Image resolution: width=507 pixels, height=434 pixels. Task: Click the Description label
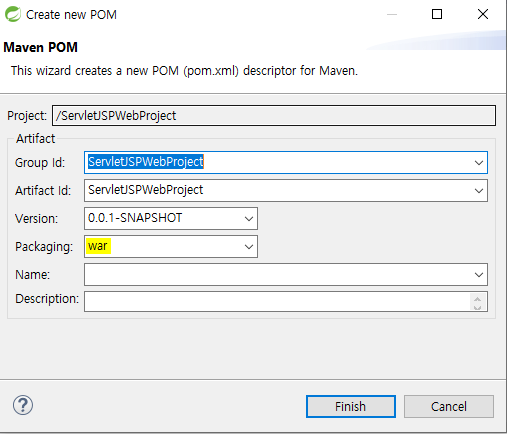coord(47,299)
